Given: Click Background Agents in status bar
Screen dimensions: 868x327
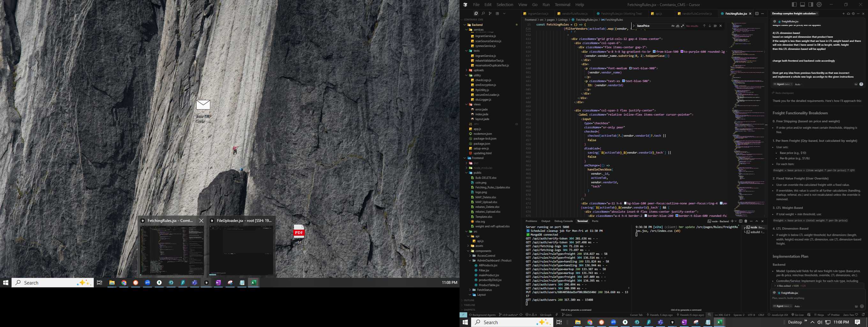Looking at the screenshot, I should tap(482, 315).
